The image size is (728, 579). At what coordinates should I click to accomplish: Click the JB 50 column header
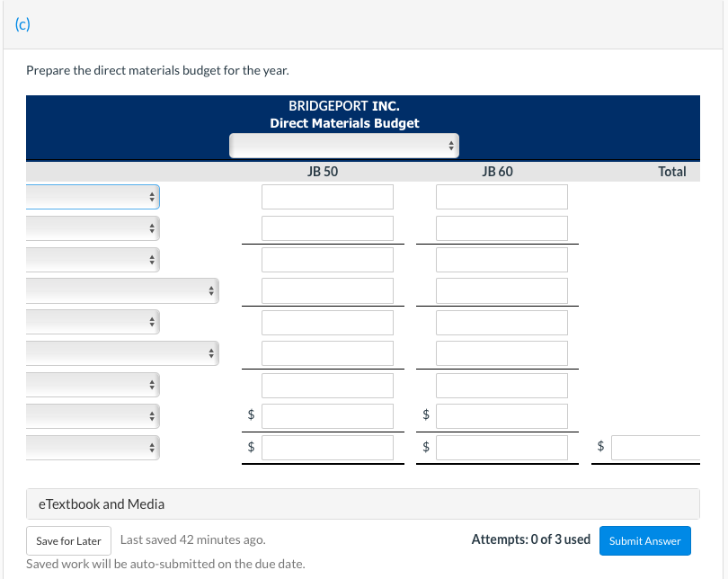tap(323, 172)
